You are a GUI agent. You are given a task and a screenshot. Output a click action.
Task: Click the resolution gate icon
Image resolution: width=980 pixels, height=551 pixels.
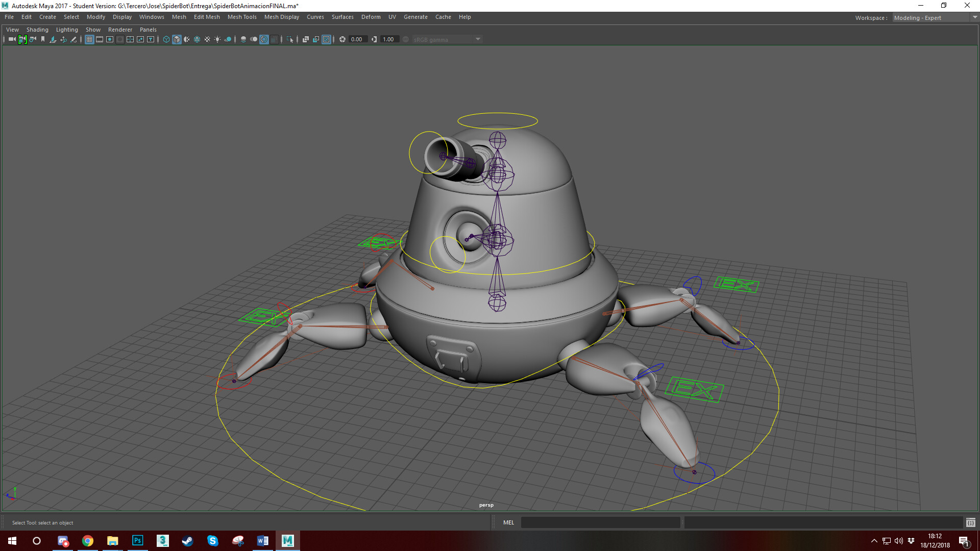click(x=110, y=39)
